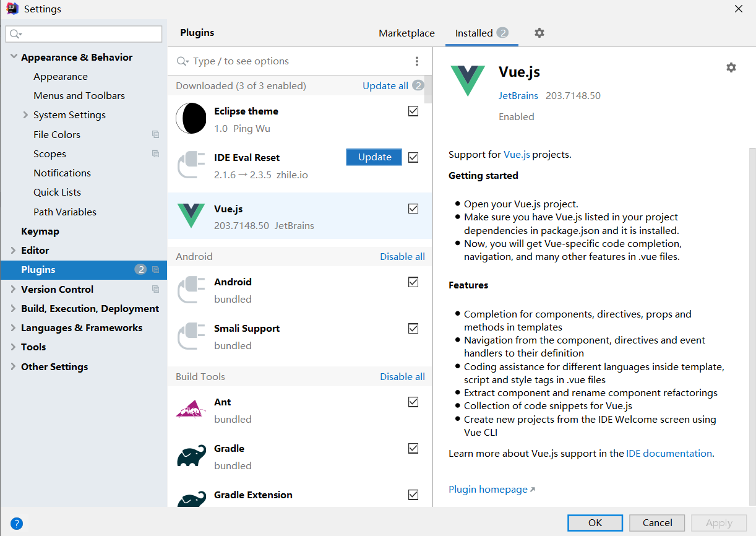Open the Keymap settings page
The width and height of the screenshot is (756, 536).
point(40,231)
